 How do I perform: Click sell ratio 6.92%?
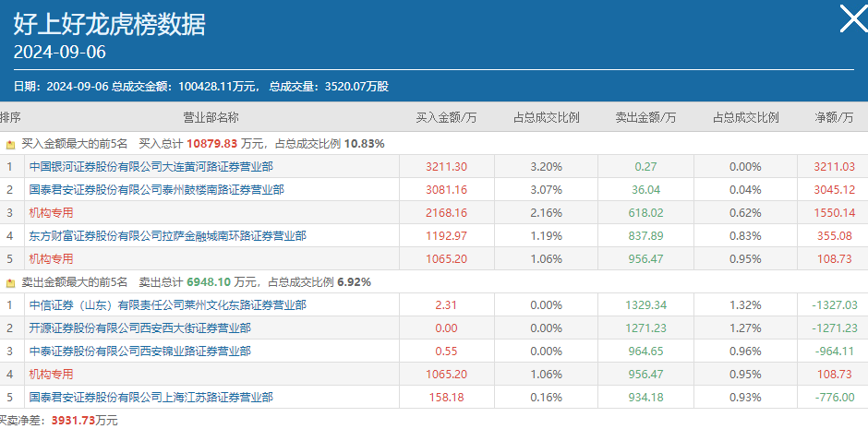click(x=355, y=282)
